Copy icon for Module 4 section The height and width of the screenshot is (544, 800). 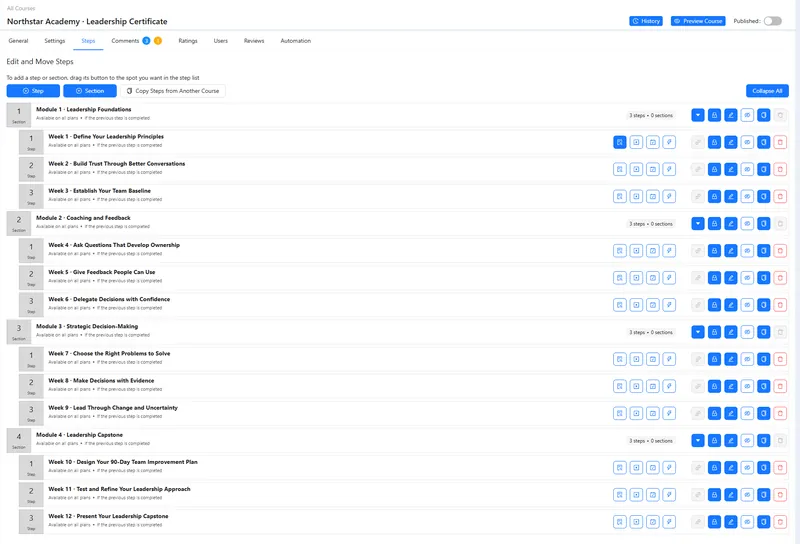tap(763, 440)
